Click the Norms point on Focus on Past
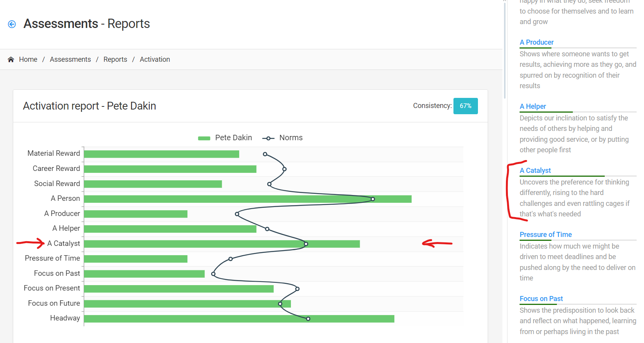This screenshot has height=343, width=644. tap(213, 274)
